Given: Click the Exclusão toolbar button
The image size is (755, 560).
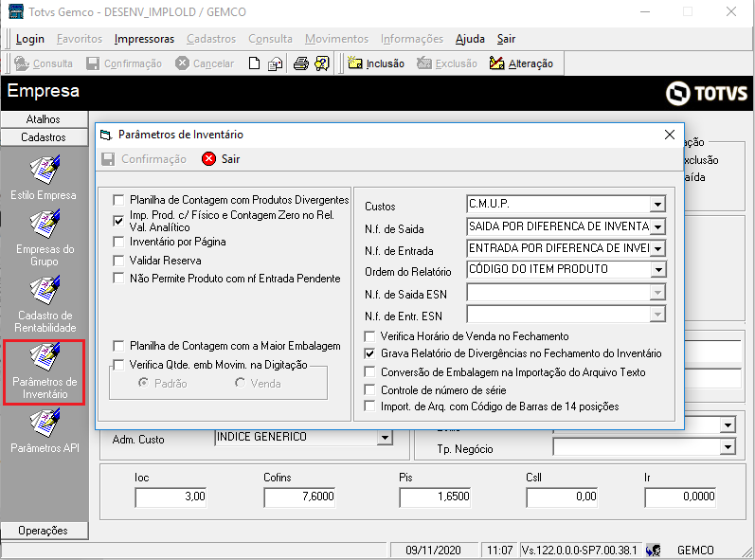Looking at the screenshot, I should [x=447, y=63].
